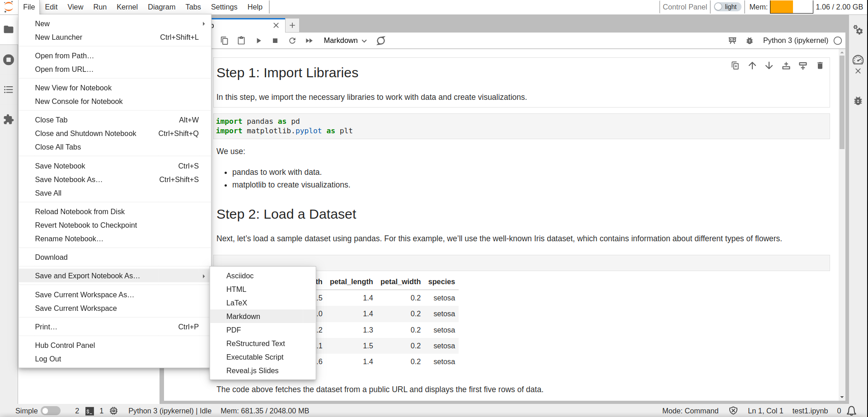Open the File Browser folder icon in sidebar
This screenshot has width=868, height=417.
point(9,30)
